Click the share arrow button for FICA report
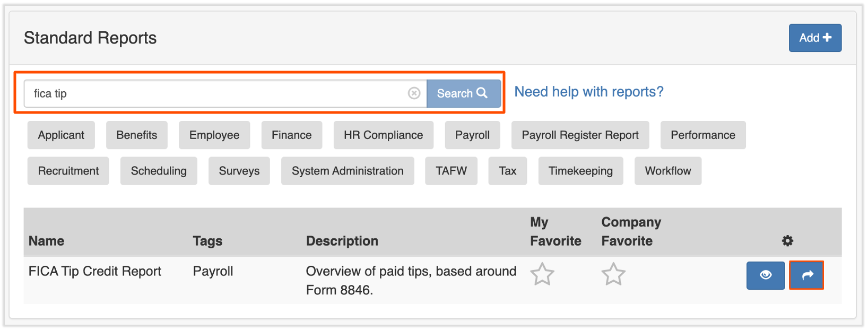Screen dimensions: 868x330 [806, 275]
